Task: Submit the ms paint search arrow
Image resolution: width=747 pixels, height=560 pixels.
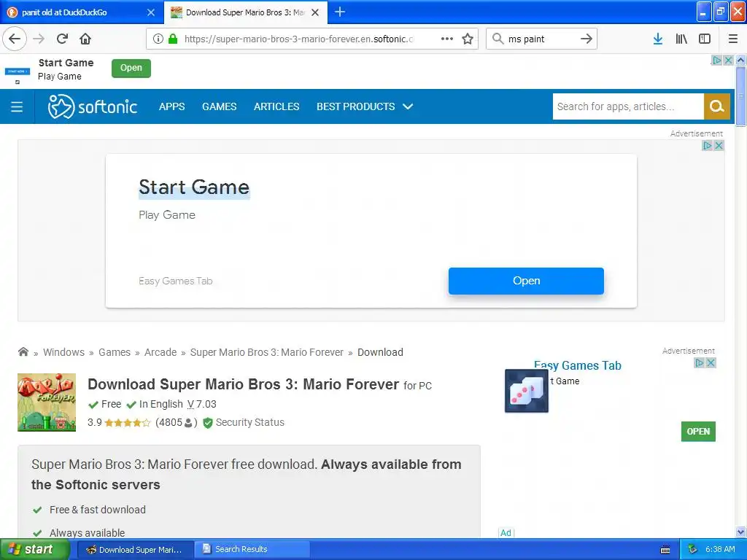Action: pos(587,39)
